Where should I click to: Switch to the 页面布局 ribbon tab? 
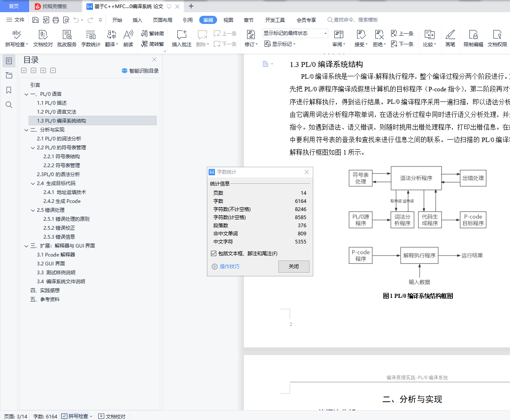[x=163, y=20]
